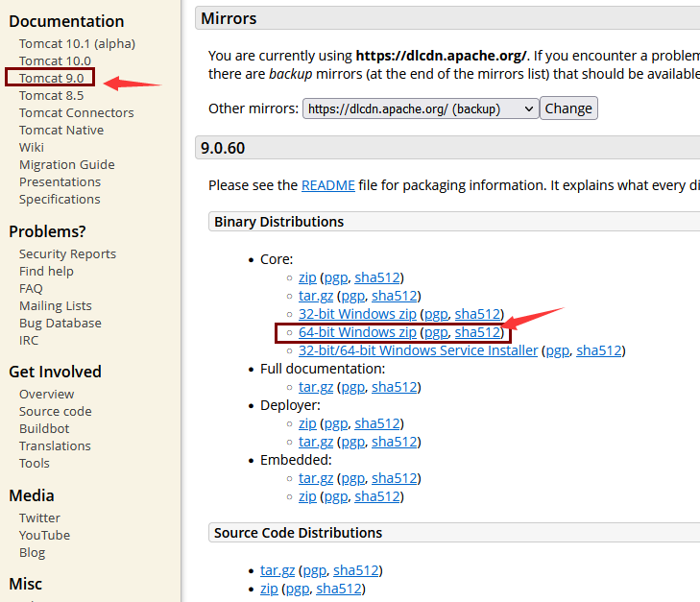Viewport: 700px width, 602px height.
Task: Open the Migration Guide link
Action: [67, 165]
